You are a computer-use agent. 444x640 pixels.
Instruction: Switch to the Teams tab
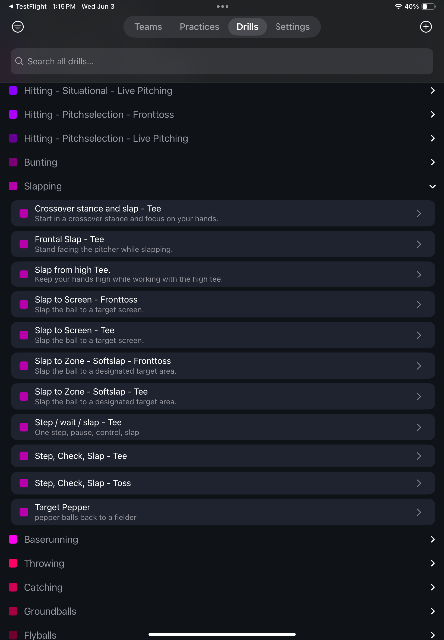(x=148, y=27)
